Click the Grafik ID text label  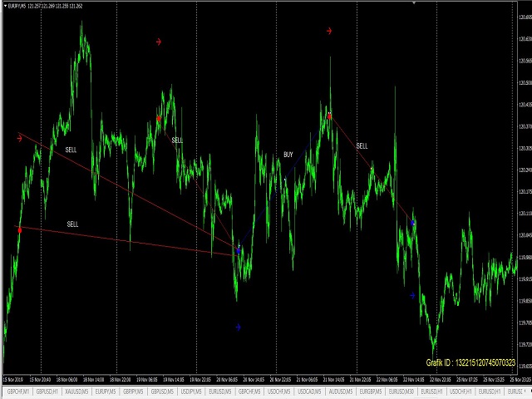click(470, 362)
